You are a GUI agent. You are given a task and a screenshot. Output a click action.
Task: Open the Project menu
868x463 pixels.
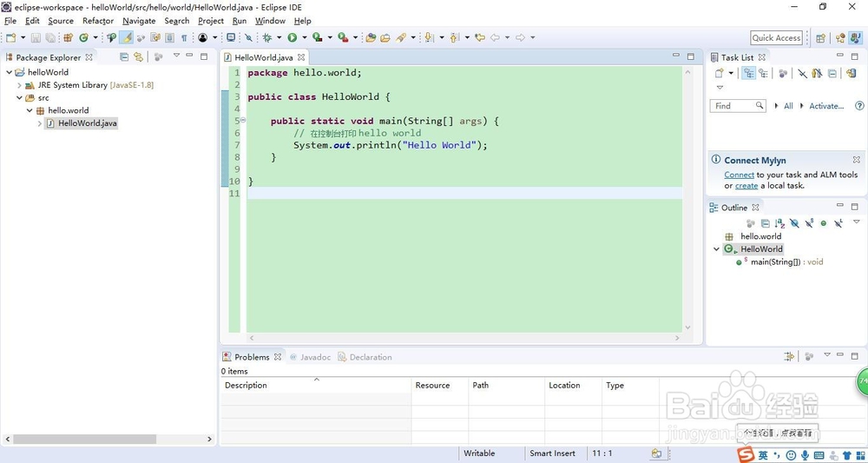(211, 21)
